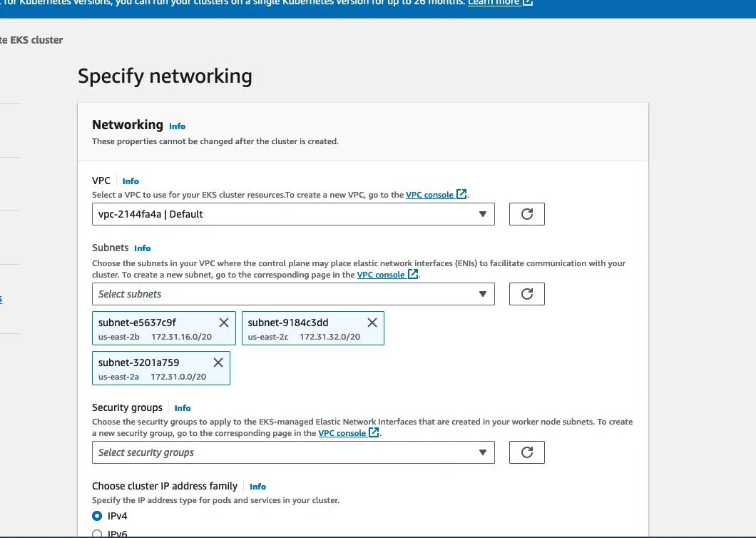
Task: Remove subnet-9184c3dd from selection
Action: [372, 323]
